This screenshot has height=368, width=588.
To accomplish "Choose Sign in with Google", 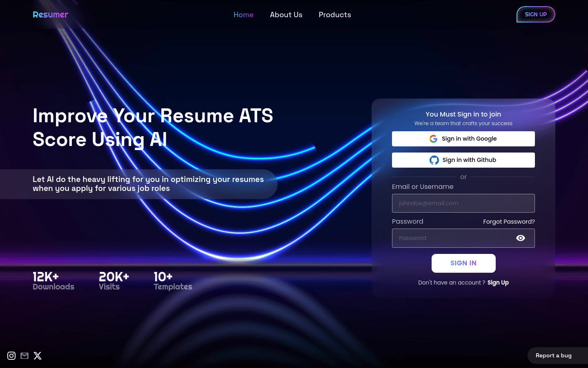I will click(x=463, y=139).
